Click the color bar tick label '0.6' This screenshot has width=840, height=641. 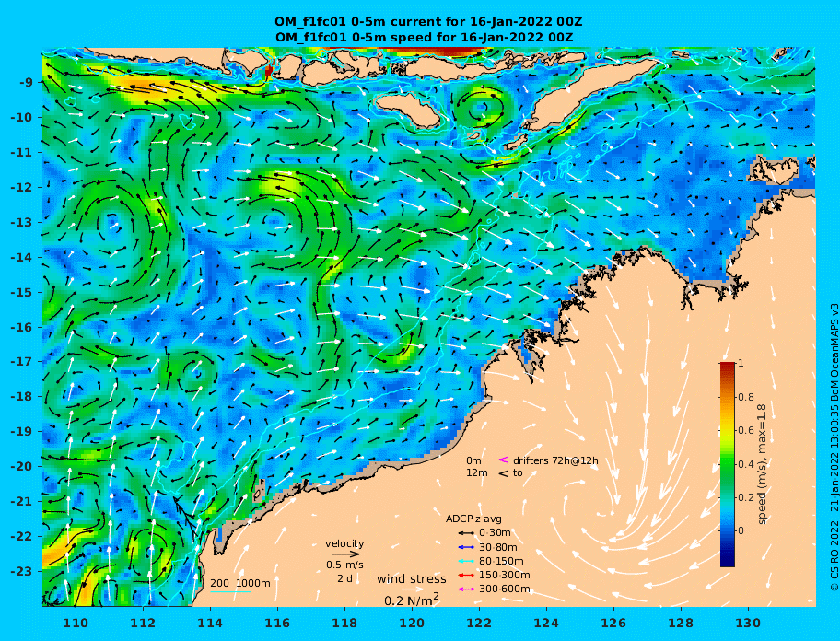[746, 430]
